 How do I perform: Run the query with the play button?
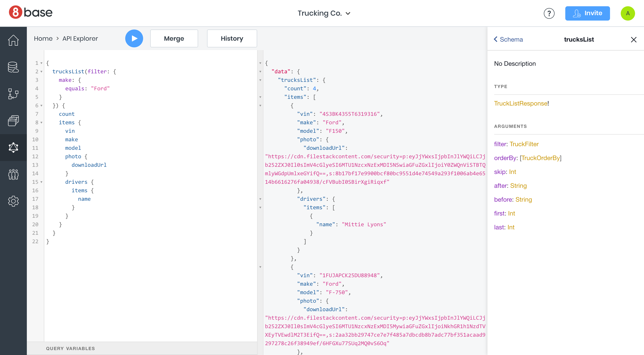pos(134,38)
